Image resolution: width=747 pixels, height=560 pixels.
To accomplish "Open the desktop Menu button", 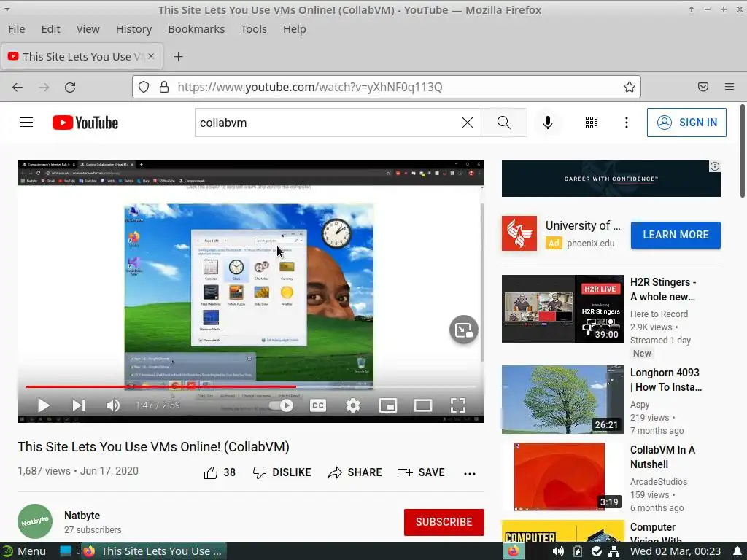I will 24,551.
